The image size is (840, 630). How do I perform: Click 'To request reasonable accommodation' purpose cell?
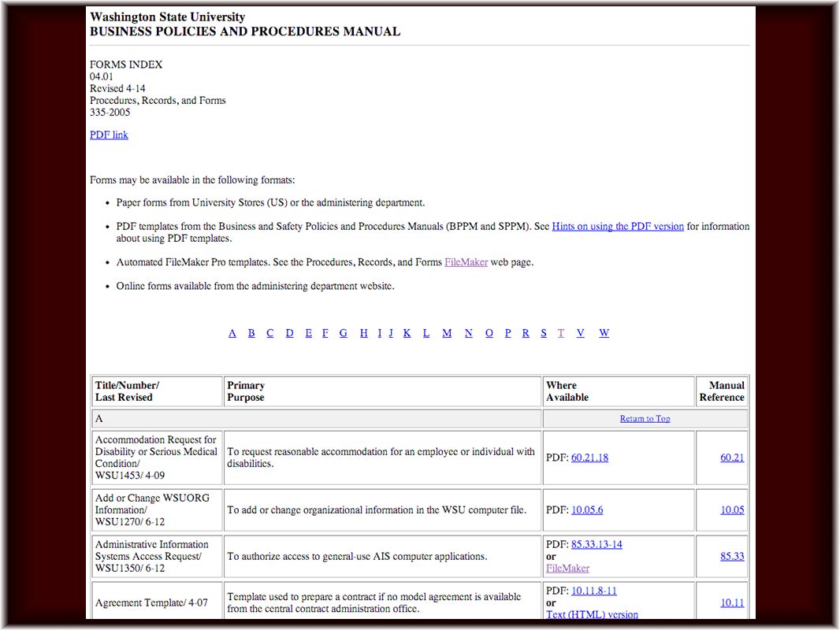click(382, 458)
